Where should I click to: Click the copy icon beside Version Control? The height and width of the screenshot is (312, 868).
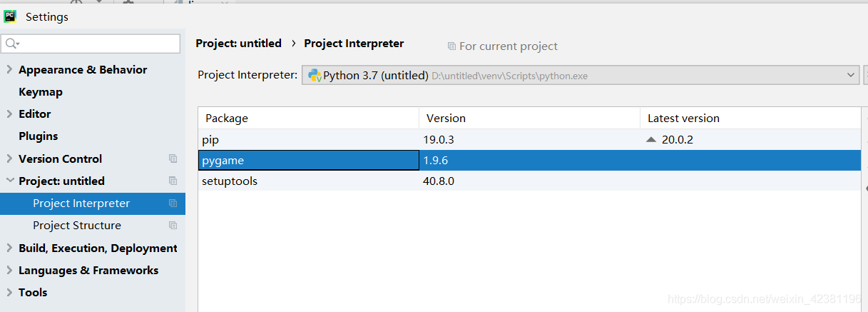173,158
